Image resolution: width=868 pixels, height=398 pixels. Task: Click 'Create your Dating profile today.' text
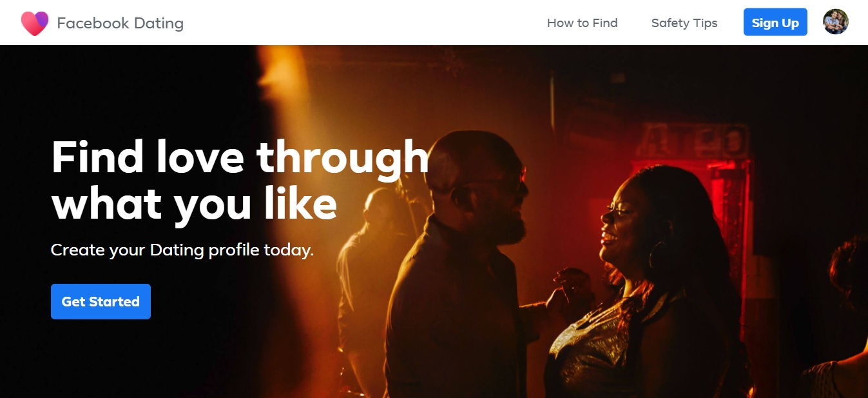182,250
